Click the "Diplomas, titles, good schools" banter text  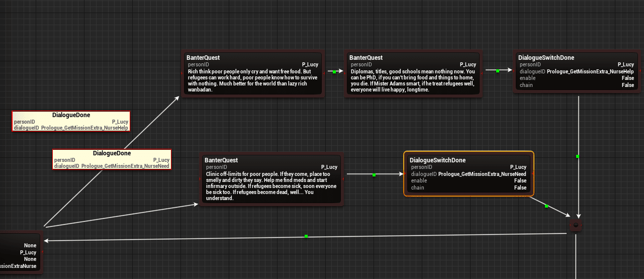coord(413,81)
